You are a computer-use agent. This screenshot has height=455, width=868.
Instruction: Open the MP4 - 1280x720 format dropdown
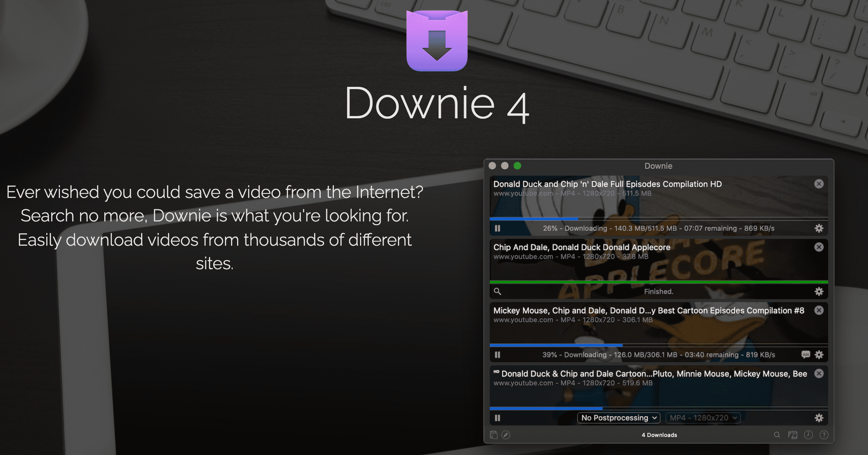703,418
